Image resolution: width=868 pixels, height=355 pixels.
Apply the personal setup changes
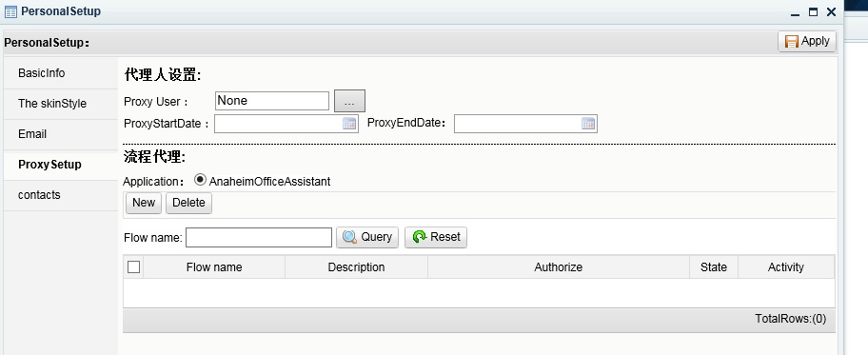[x=807, y=42]
